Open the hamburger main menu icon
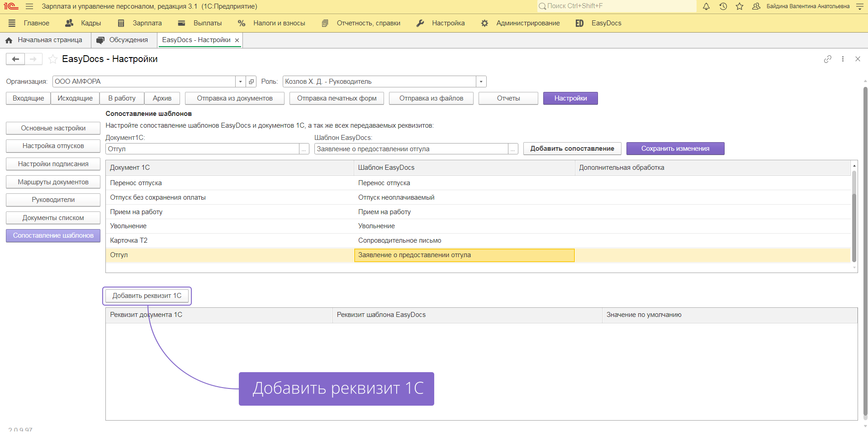Viewport: 868px width, 436px height. pyautogui.click(x=29, y=6)
